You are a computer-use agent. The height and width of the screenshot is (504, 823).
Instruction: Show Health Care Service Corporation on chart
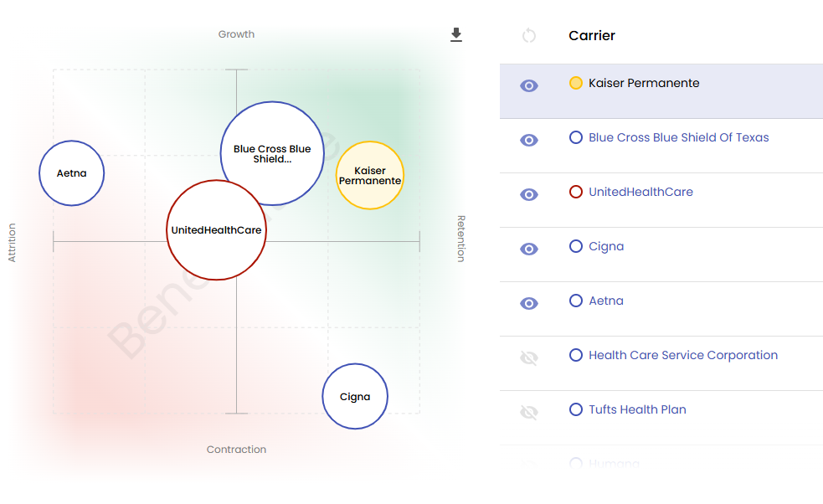[x=529, y=357]
